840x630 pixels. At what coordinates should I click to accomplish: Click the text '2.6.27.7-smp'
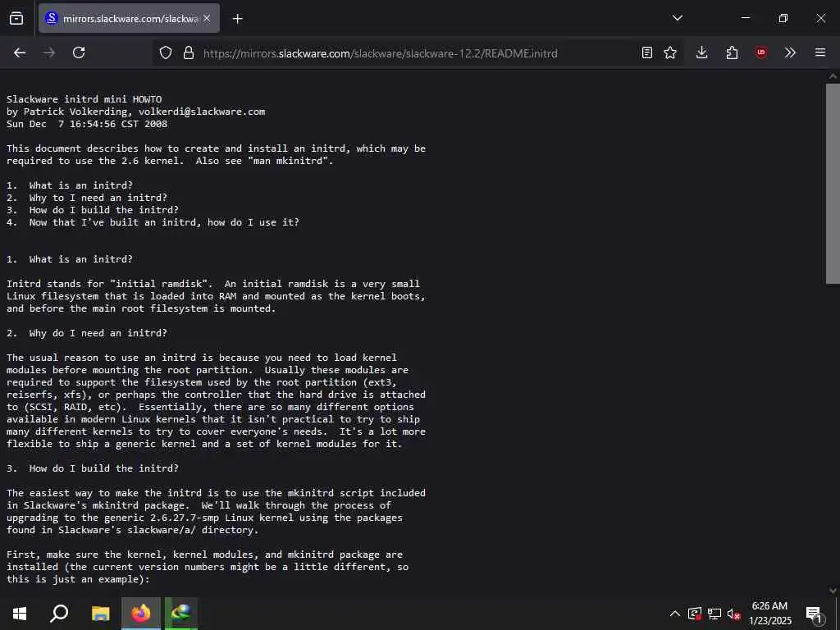[x=185, y=518]
